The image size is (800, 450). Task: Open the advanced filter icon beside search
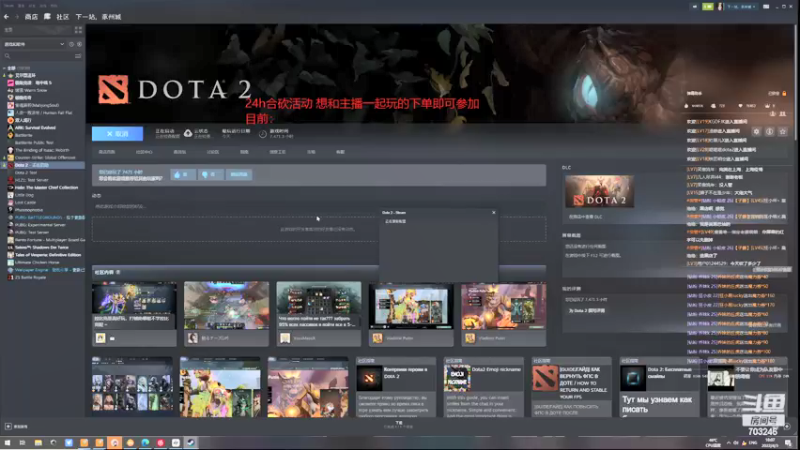click(78, 56)
